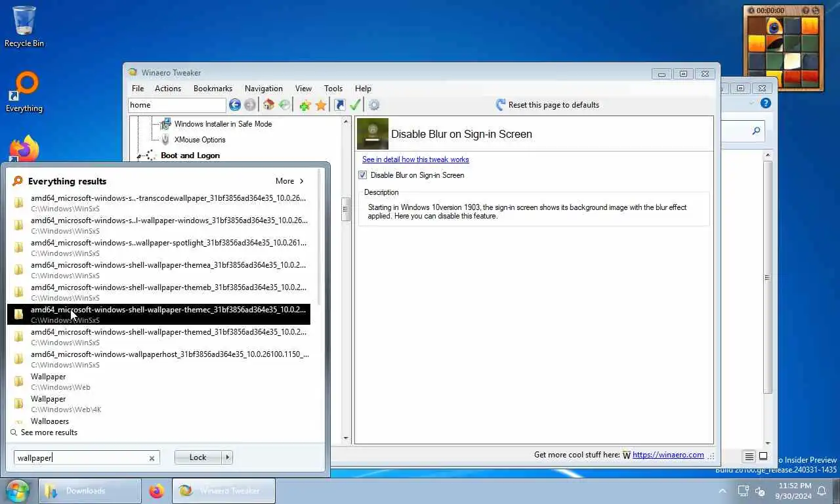
Task: Open the Lock button dropdown arrow
Action: tap(228, 457)
